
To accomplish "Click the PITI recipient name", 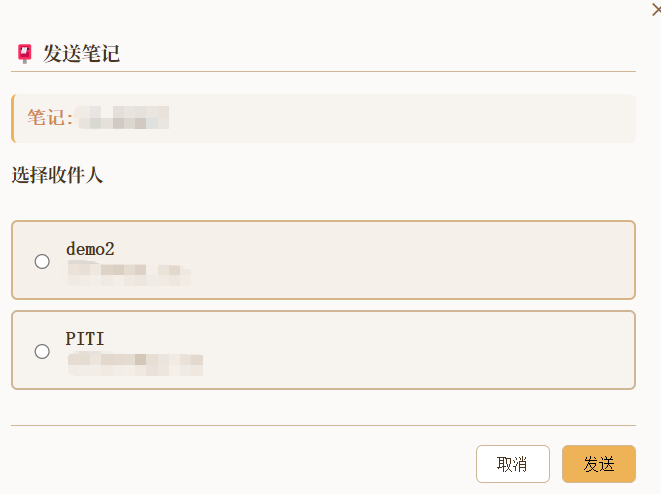I will tap(85, 339).
